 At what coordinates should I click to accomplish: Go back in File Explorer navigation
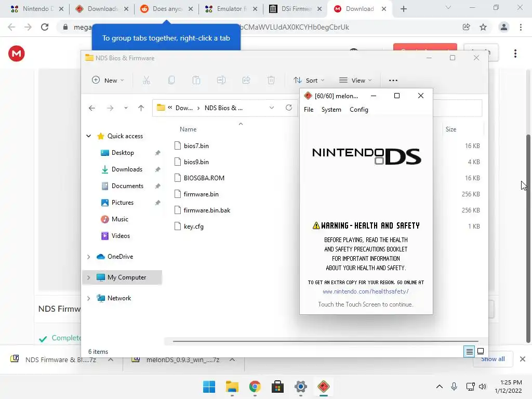[x=92, y=108]
